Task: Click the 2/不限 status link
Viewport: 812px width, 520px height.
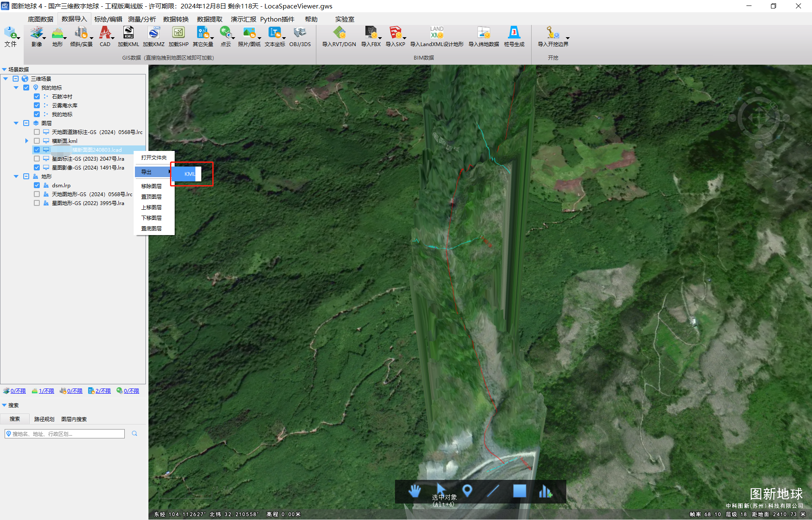Action: click(x=103, y=391)
